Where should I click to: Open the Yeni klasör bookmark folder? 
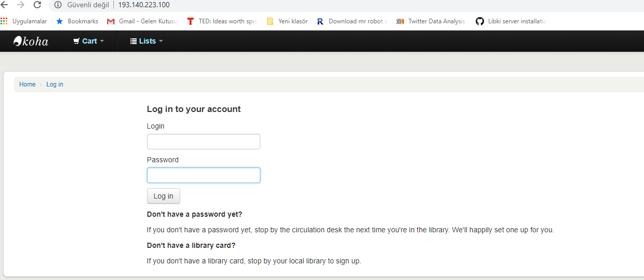(287, 21)
